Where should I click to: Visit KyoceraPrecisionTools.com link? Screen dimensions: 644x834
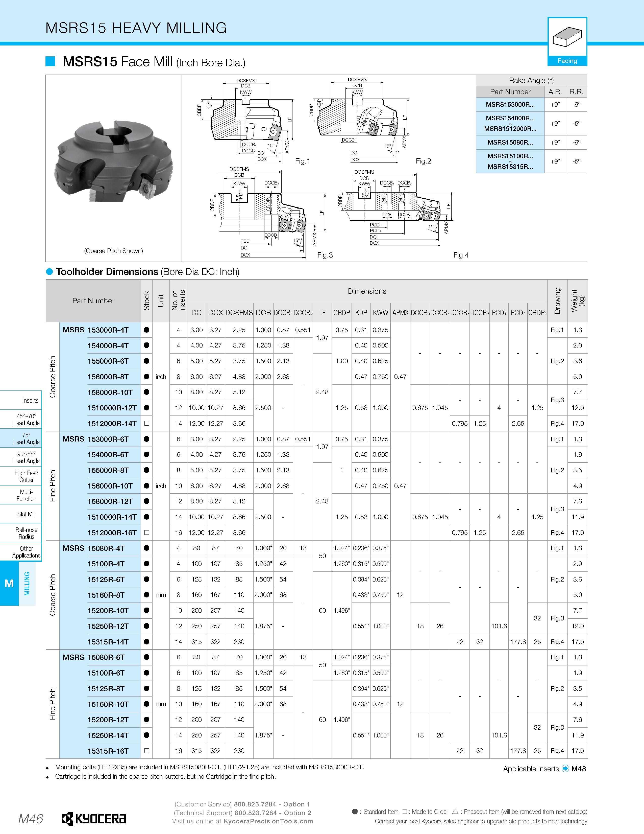pos(268,821)
